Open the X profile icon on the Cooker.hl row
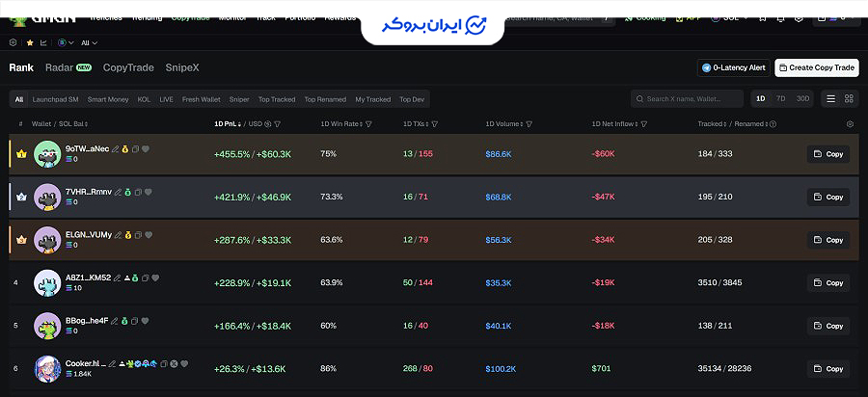This screenshot has height=397, width=868. (x=174, y=364)
